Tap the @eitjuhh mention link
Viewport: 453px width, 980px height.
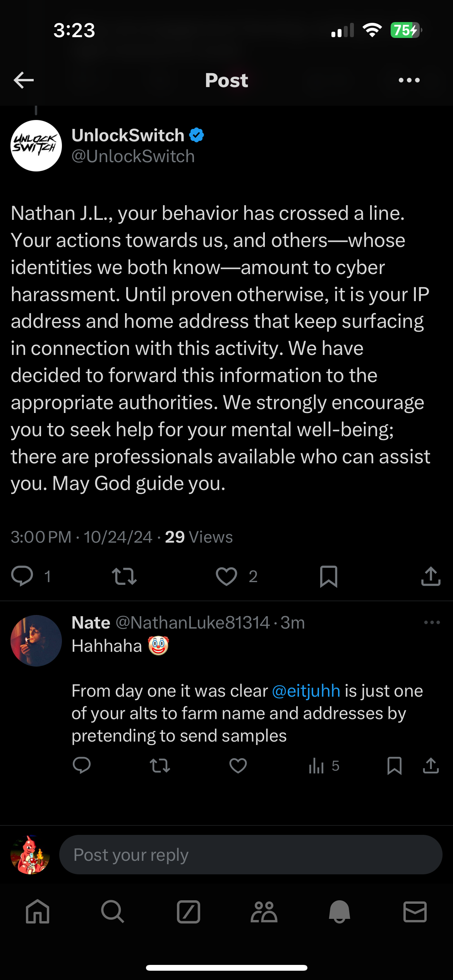pos(306,691)
